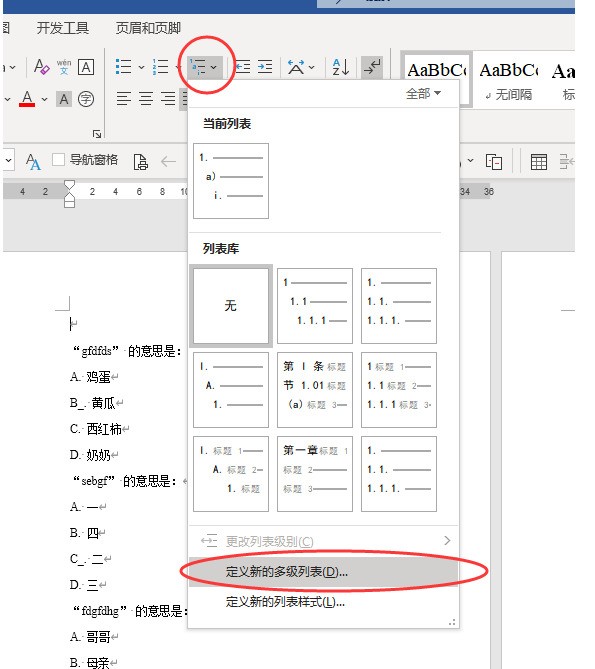Choose 定义新的多级列表(D)...
This screenshot has width=595, height=669.
(323, 572)
